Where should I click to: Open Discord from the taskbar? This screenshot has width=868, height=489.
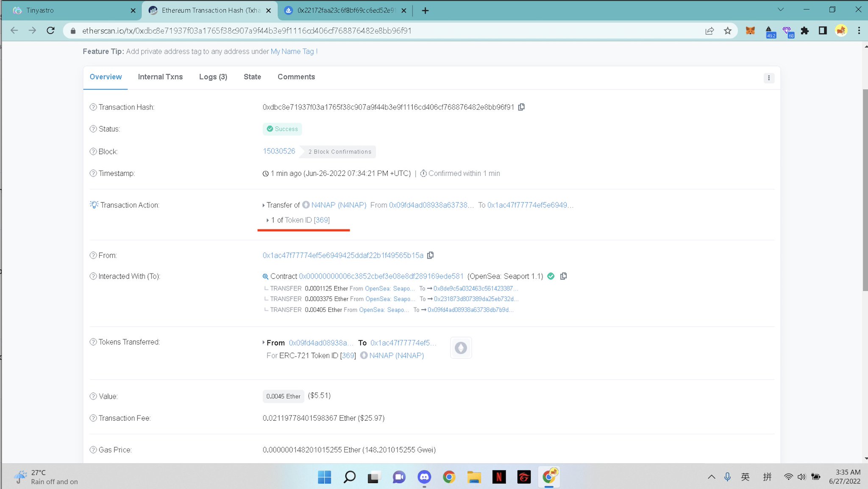424,477
